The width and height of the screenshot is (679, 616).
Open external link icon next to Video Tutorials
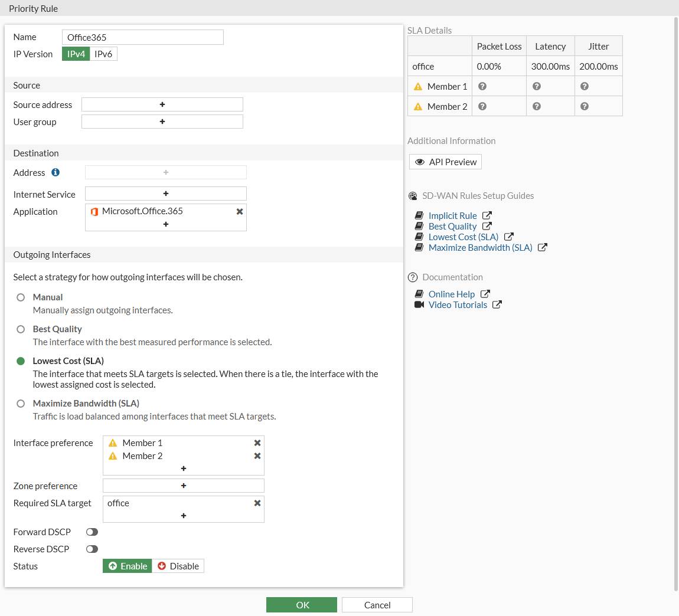[497, 304]
